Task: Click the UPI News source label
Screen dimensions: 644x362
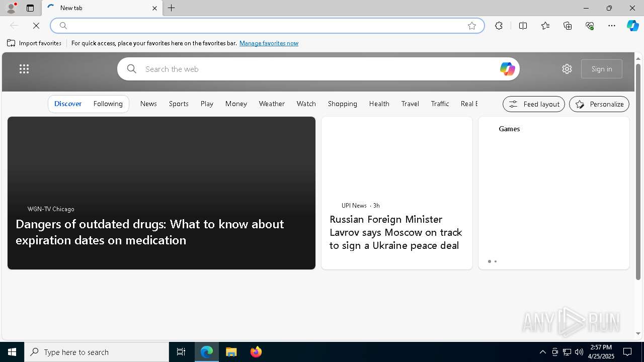Action: click(354, 205)
